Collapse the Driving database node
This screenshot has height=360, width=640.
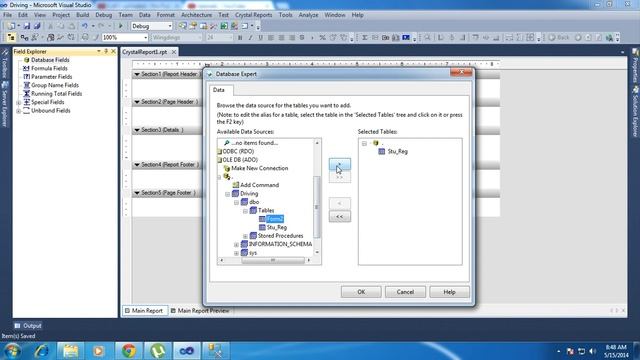pos(227,194)
